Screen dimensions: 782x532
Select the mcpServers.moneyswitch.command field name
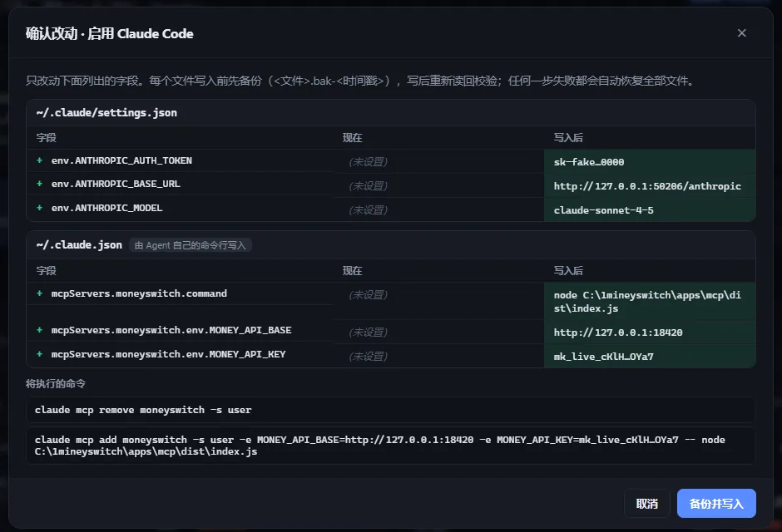139,293
